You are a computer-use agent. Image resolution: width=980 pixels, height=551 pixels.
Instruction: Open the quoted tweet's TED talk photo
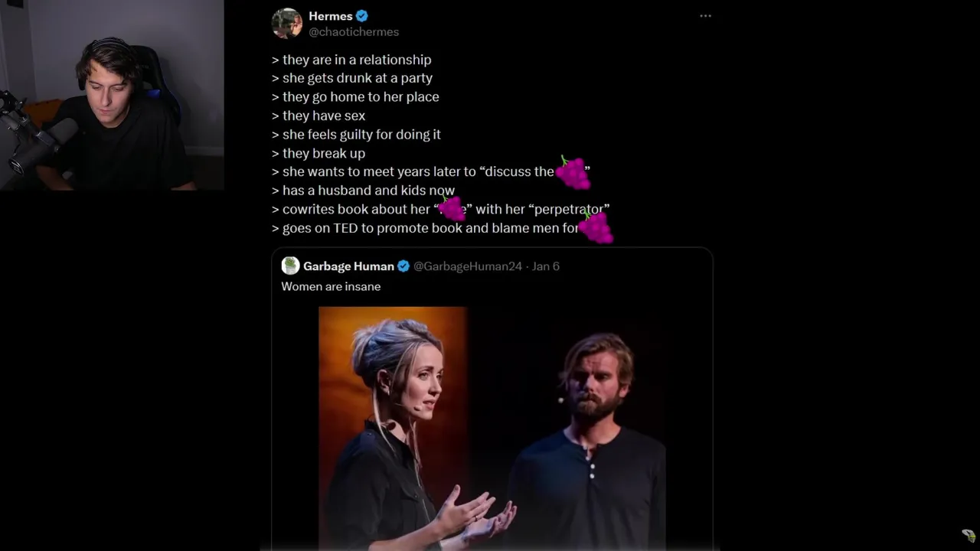click(x=492, y=427)
